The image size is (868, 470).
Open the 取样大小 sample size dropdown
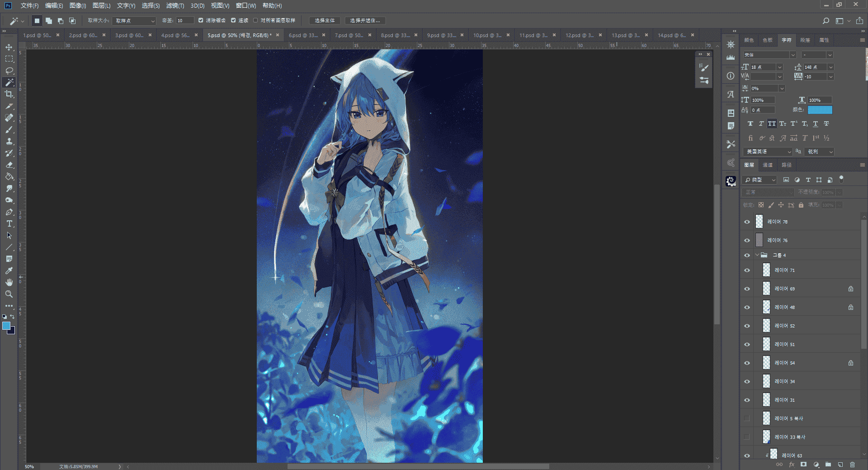pyautogui.click(x=134, y=21)
